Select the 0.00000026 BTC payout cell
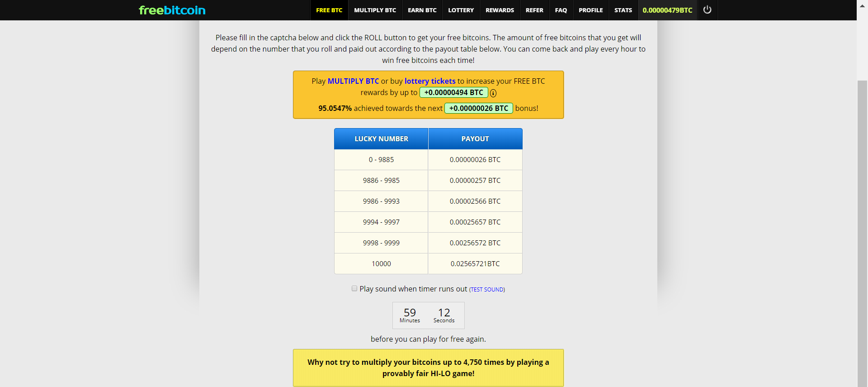This screenshot has height=387, width=868. (x=475, y=160)
